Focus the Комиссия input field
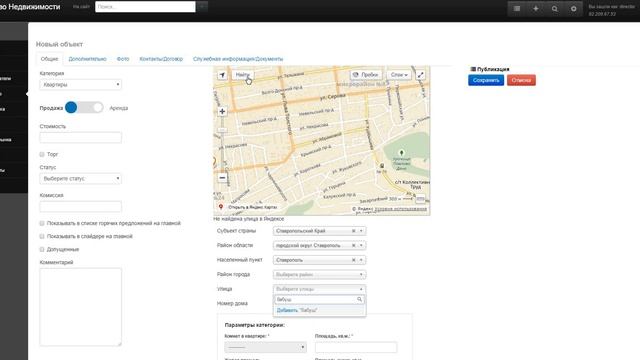Viewport: 640px width, 360px height. coord(80,207)
